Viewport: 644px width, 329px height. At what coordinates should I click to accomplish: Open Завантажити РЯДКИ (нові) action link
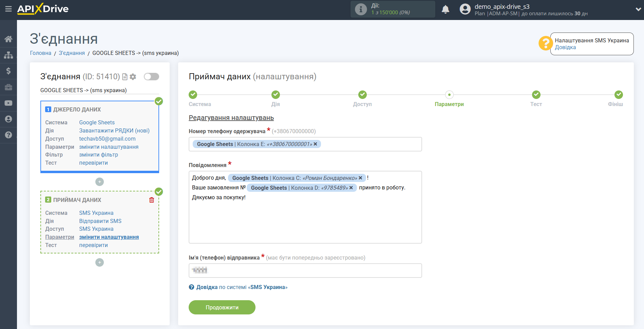point(114,131)
